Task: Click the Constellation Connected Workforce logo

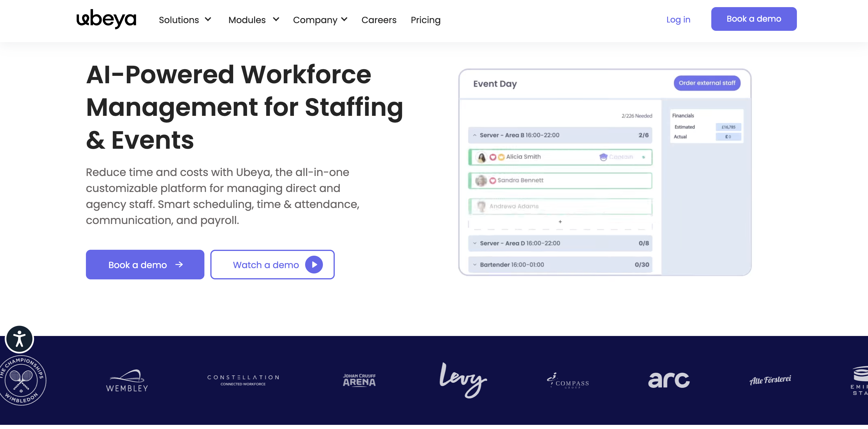Action: coord(243,380)
